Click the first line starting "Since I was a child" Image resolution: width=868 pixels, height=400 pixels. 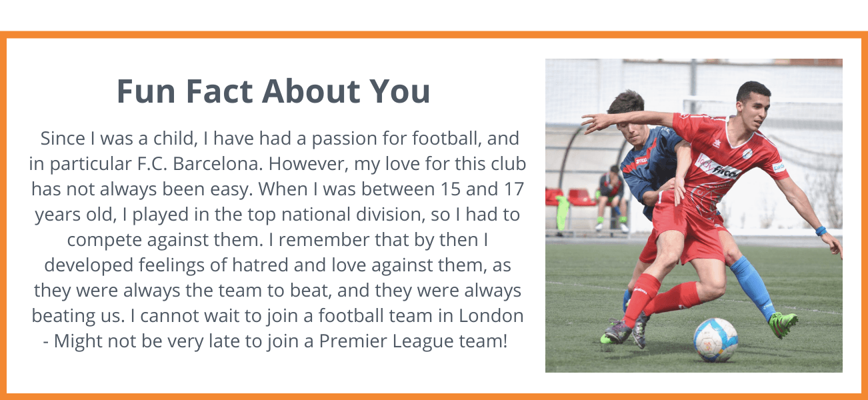280,139
